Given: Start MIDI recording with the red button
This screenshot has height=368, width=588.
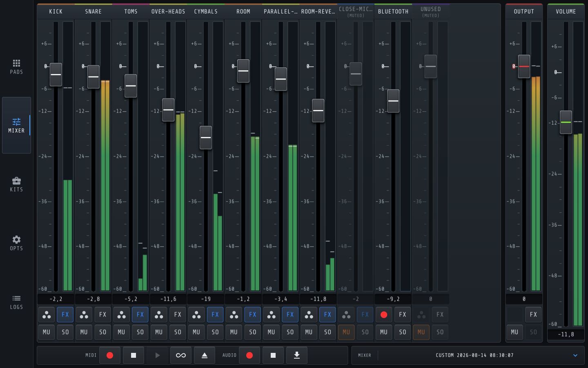Looking at the screenshot, I should coord(110,355).
